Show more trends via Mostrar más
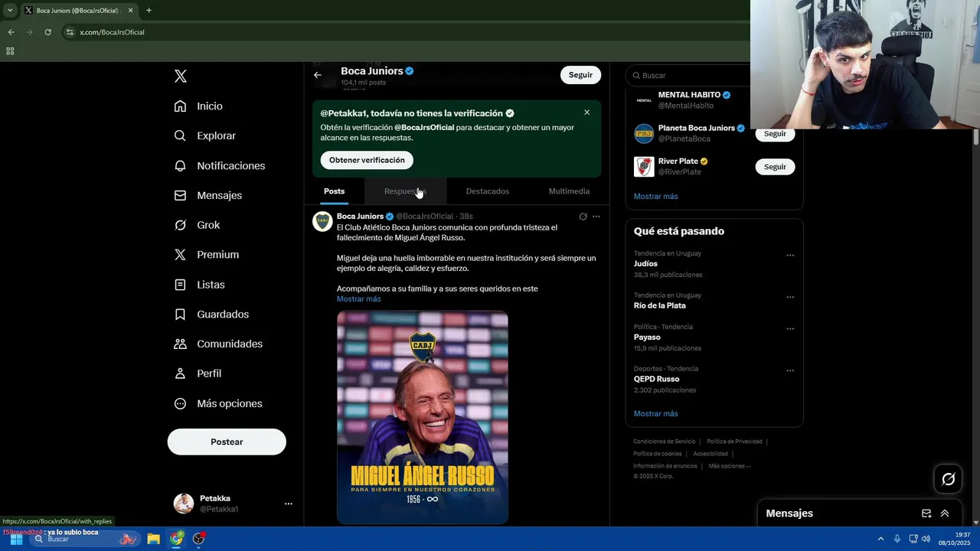The width and height of the screenshot is (980, 551). [x=655, y=413]
